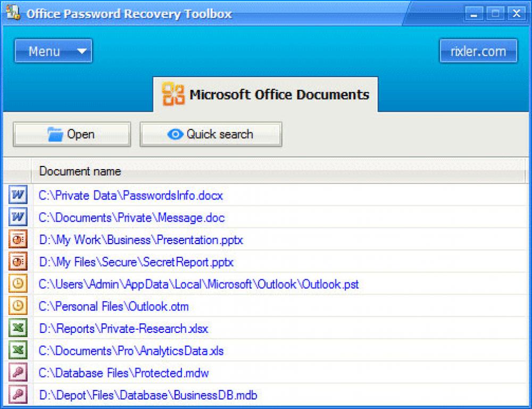Click the Access key icon for Protected.mdw
The image size is (532, 409).
click(x=17, y=373)
